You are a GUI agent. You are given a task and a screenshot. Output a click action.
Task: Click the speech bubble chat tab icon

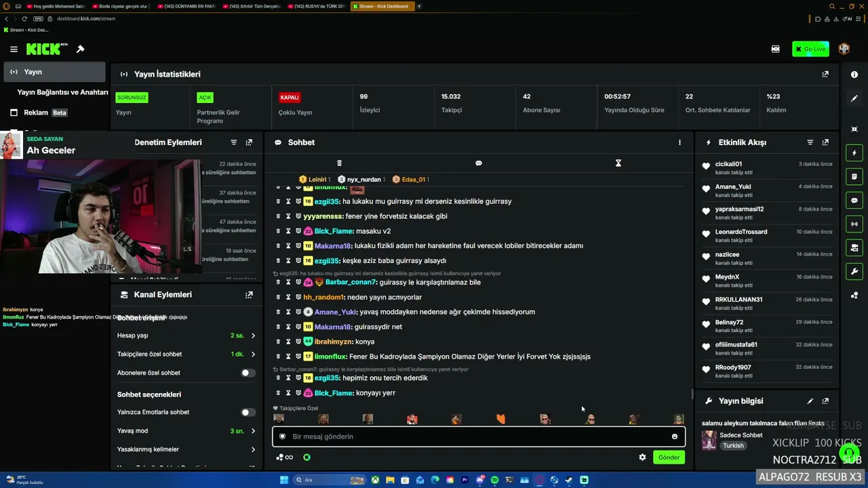point(479,163)
